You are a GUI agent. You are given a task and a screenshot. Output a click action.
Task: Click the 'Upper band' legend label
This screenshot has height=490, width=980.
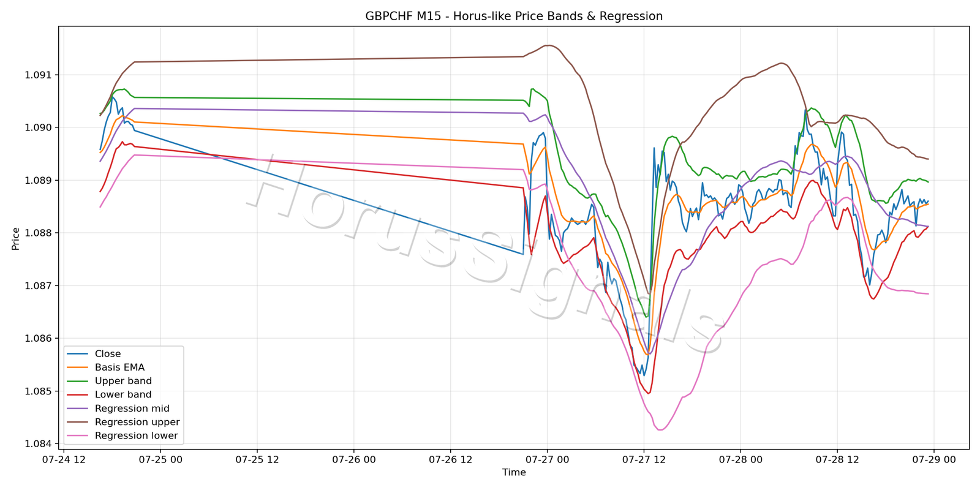(x=123, y=381)
